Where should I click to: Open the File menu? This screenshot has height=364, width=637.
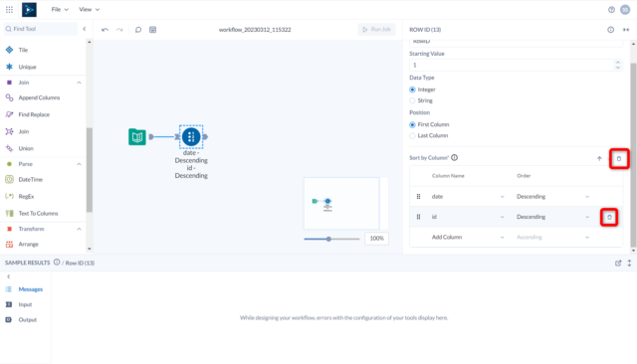click(x=60, y=9)
